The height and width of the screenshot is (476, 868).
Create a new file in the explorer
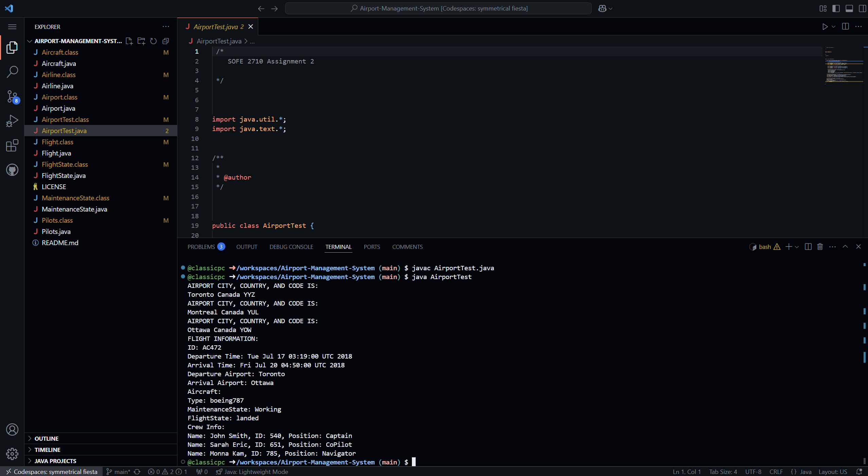[x=129, y=41]
